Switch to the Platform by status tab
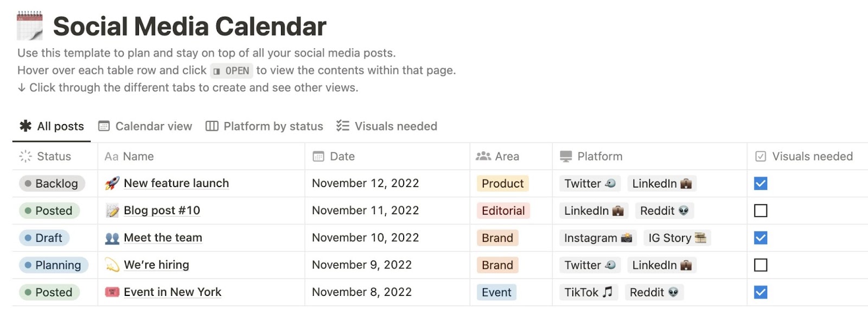Screen dimensions: 868x329 [x=273, y=126]
